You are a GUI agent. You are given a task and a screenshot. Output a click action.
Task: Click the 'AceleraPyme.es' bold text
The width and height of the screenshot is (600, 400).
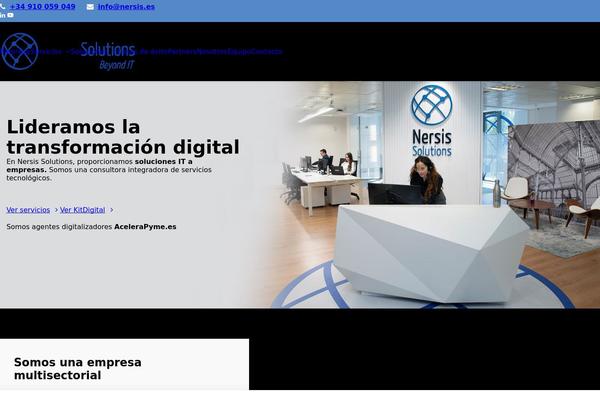click(x=145, y=227)
